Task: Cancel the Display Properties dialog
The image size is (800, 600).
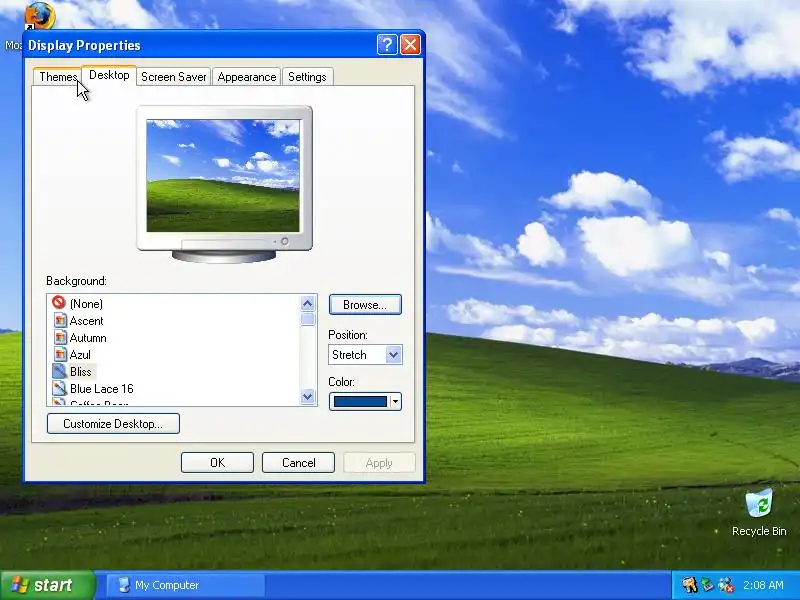Action: pyautogui.click(x=298, y=462)
